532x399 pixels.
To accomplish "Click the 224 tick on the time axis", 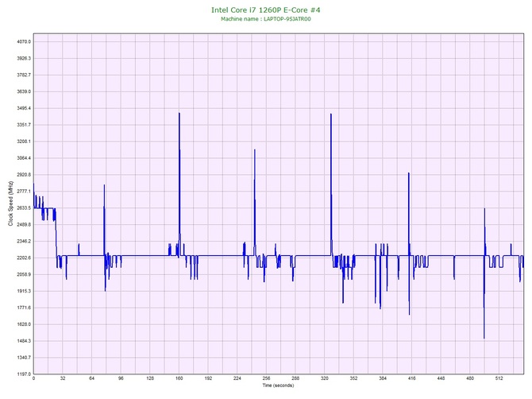I will click(237, 378).
